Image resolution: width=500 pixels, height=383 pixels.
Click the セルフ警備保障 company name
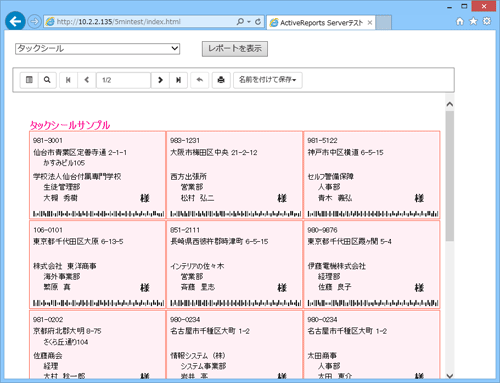point(331,177)
